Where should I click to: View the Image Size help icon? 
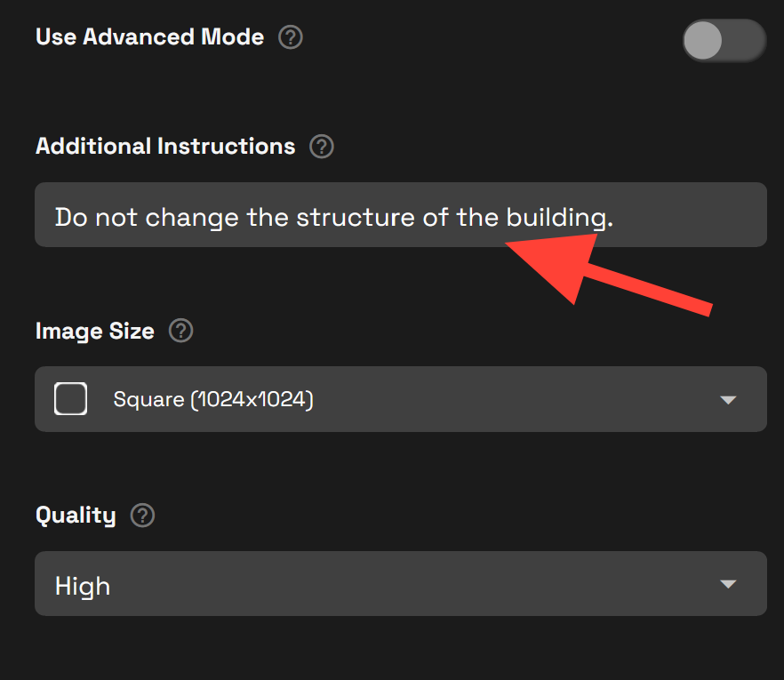180,331
